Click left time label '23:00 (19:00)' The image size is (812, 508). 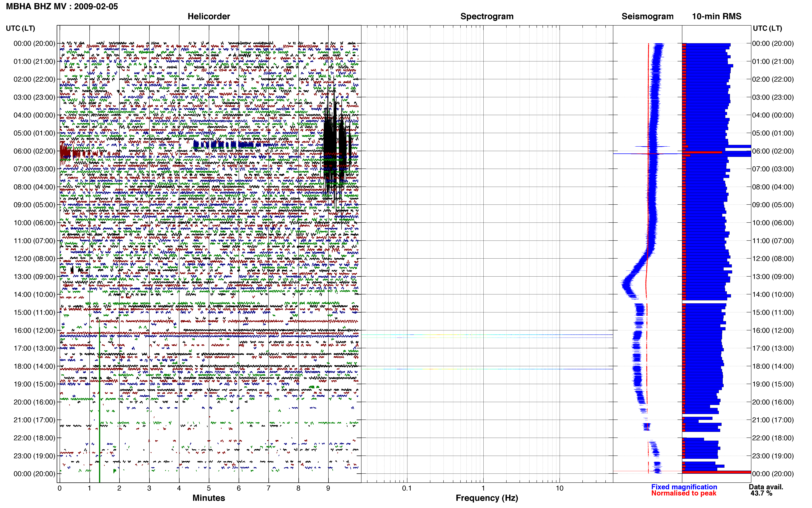pos(34,456)
